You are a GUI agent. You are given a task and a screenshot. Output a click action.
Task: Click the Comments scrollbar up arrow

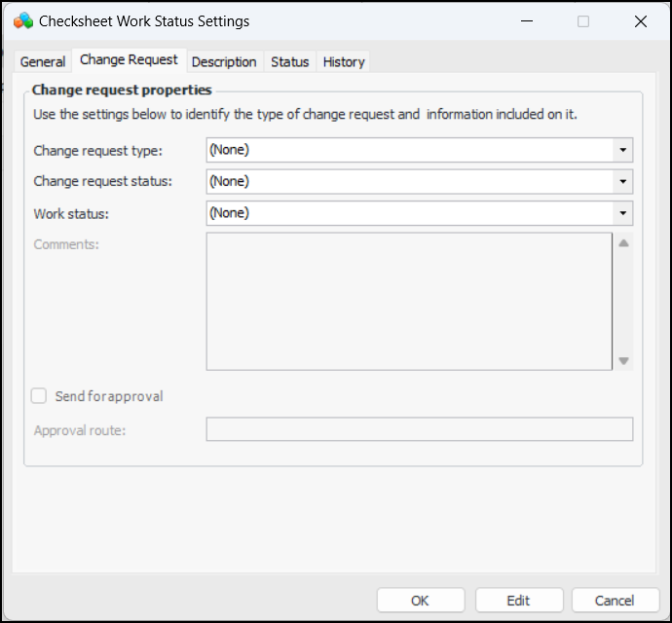point(623,242)
